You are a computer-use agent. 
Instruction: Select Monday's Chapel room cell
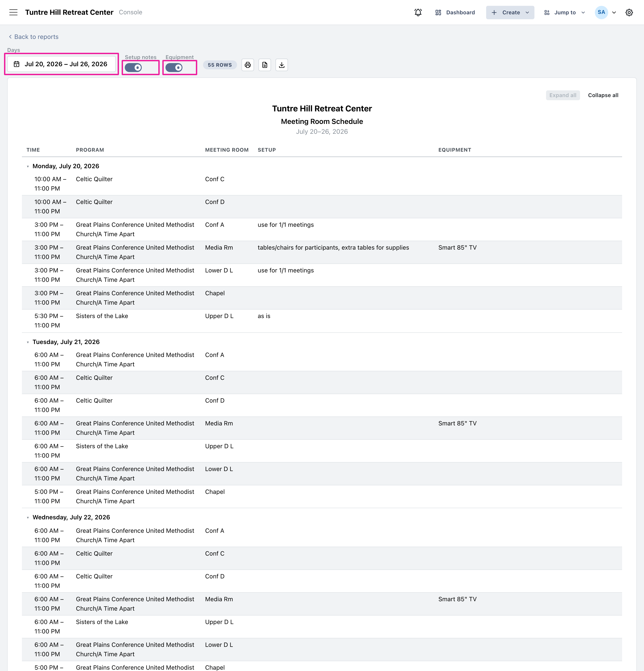pyautogui.click(x=215, y=293)
